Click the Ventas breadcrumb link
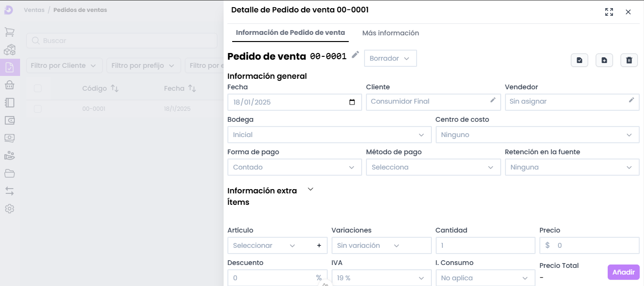This screenshot has width=644, height=286. click(x=34, y=10)
